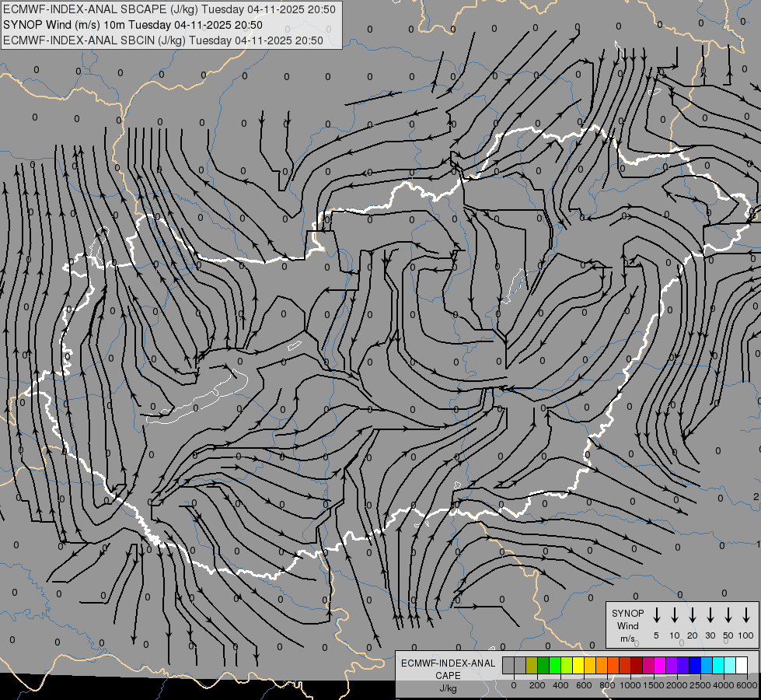
Task: Click the J/kg unit in CAPE legend
Action: [448, 688]
